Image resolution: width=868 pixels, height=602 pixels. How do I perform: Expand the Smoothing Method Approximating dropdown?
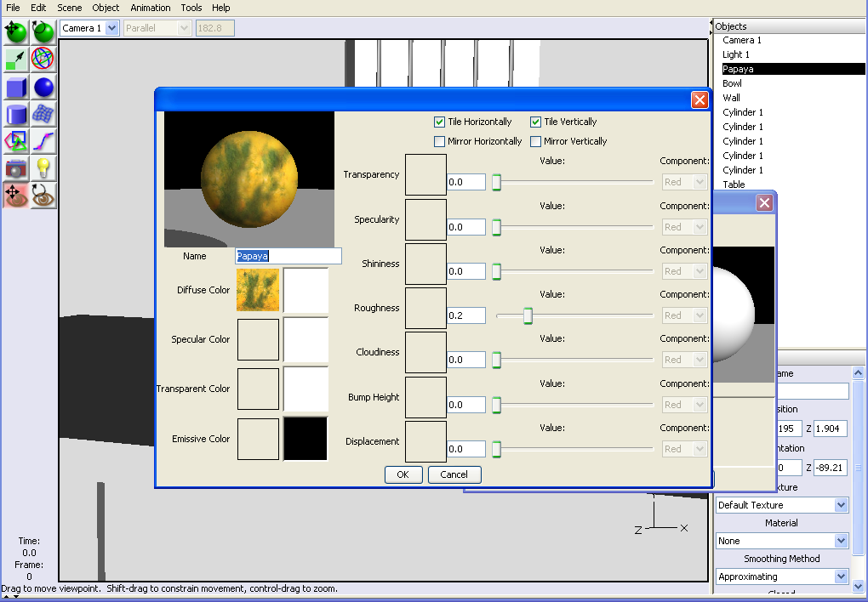click(841, 576)
